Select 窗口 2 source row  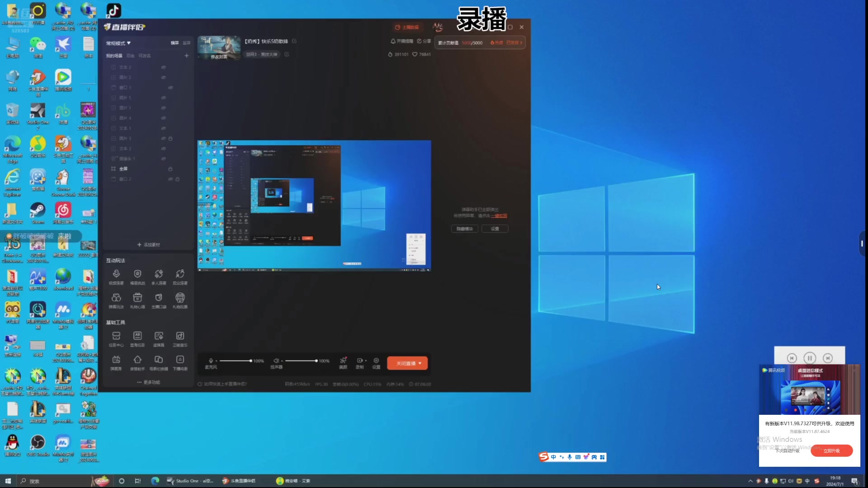click(148, 179)
